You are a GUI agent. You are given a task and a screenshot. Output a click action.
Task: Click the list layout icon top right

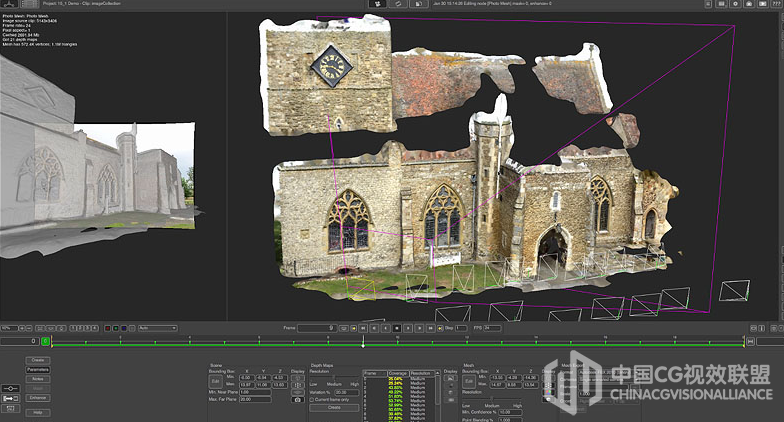click(708, 4)
